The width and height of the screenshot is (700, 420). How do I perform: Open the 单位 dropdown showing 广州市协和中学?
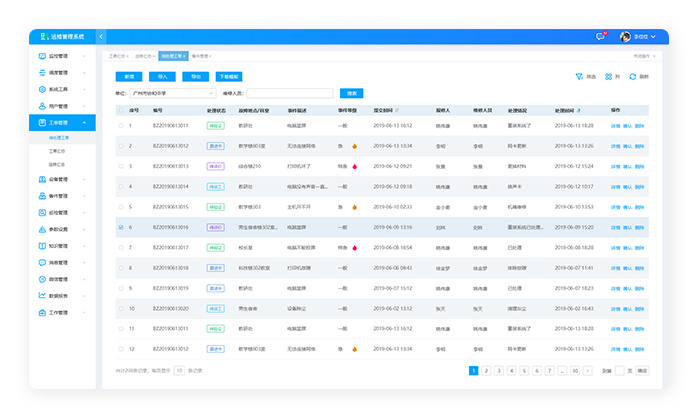point(171,93)
